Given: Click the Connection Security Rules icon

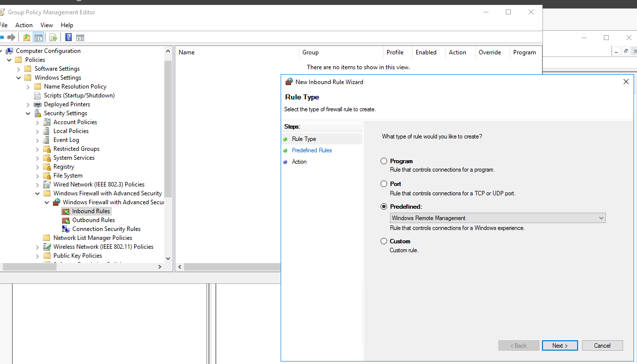Looking at the screenshot, I should (x=66, y=229).
